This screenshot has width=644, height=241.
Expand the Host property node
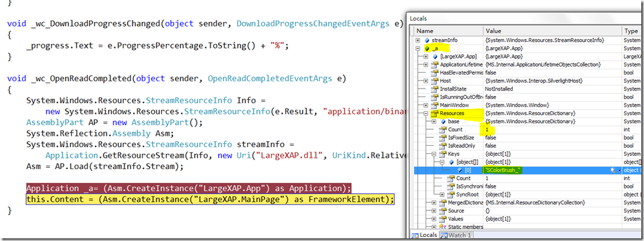(x=426, y=81)
